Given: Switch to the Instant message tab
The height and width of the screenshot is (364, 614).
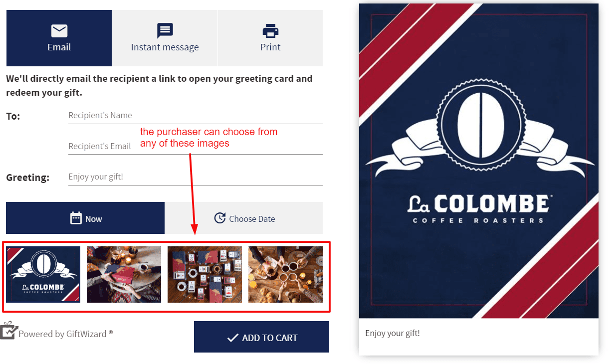Looking at the screenshot, I should (165, 38).
